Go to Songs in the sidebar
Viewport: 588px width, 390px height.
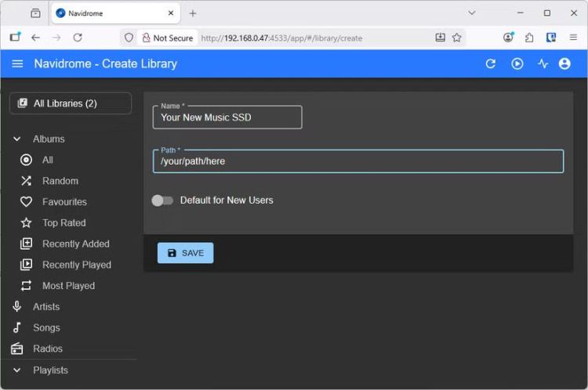(x=45, y=328)
